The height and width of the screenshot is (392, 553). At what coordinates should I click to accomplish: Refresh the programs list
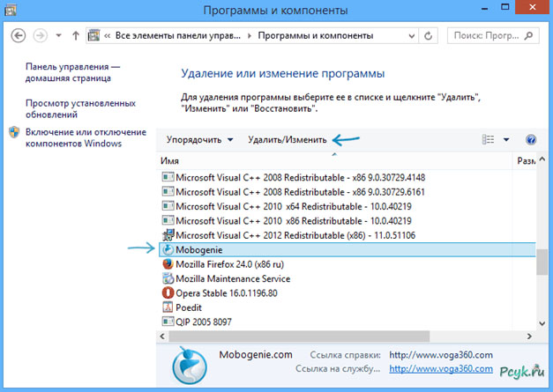(x=428, y=36)
